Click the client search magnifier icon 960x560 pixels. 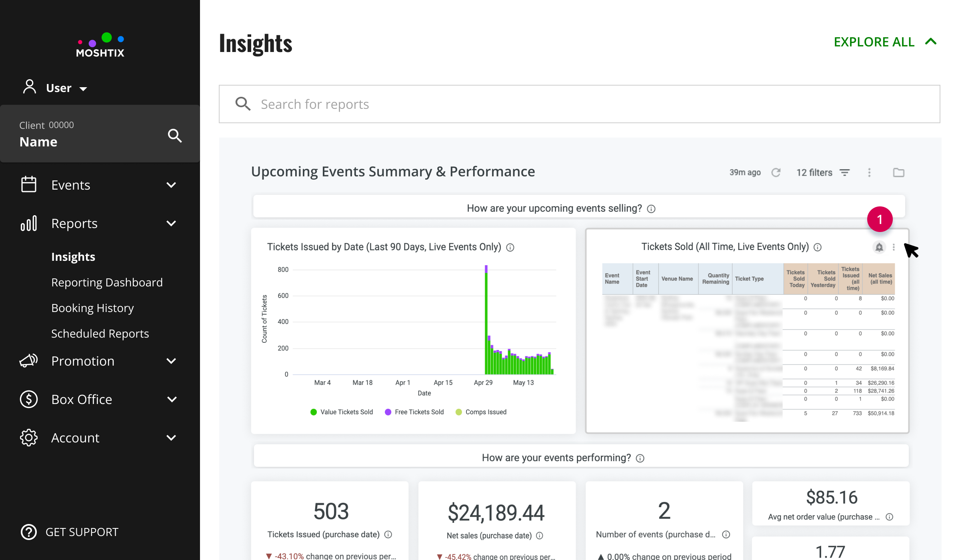(175, 136)
